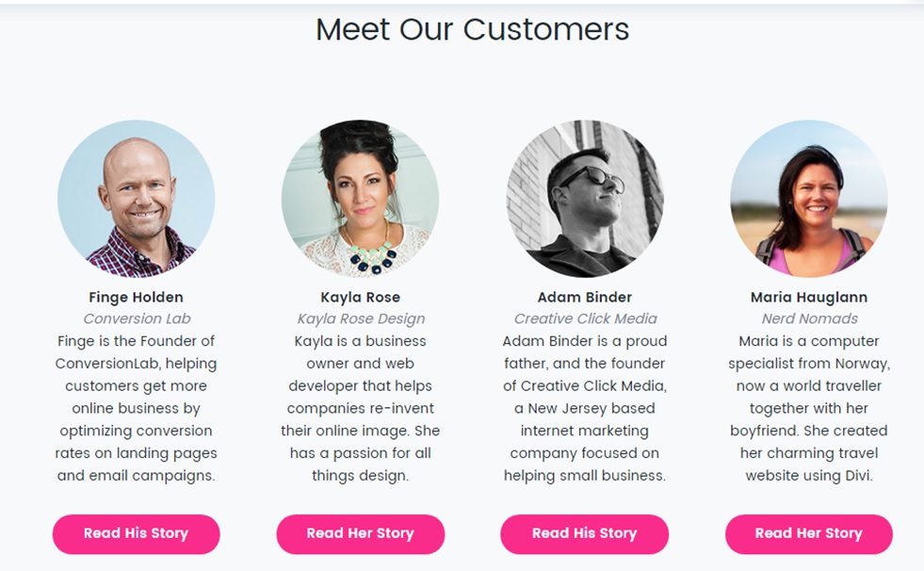This screenshot has height=571, width=924.
Task: Click Kayla Rose's circular profile photo
Action: (x=360, y=199)
